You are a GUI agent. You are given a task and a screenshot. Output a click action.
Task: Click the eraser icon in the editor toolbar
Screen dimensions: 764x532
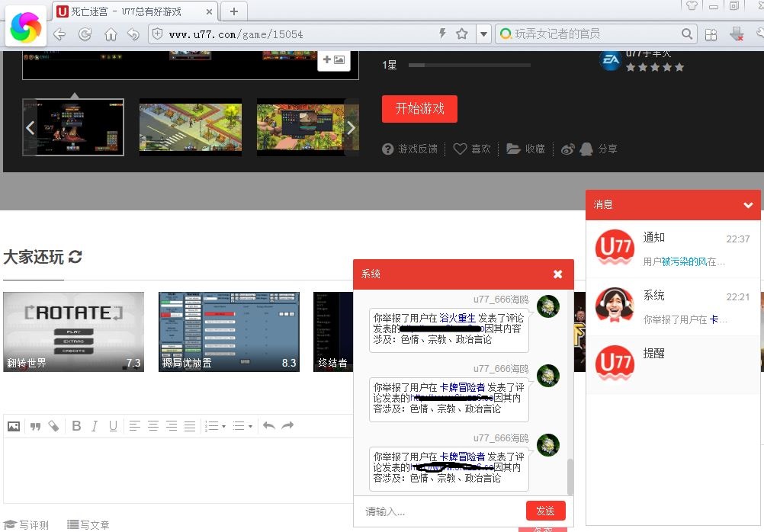53,426
